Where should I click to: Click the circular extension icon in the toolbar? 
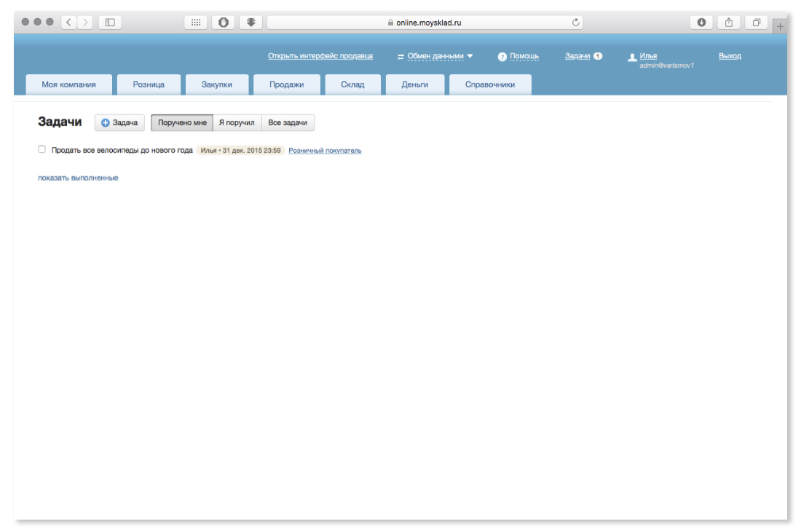click(224, 23)
